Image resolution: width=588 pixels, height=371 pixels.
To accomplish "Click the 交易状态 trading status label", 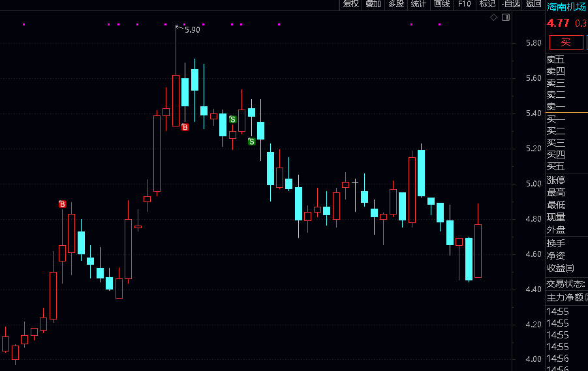I will 566,284.
